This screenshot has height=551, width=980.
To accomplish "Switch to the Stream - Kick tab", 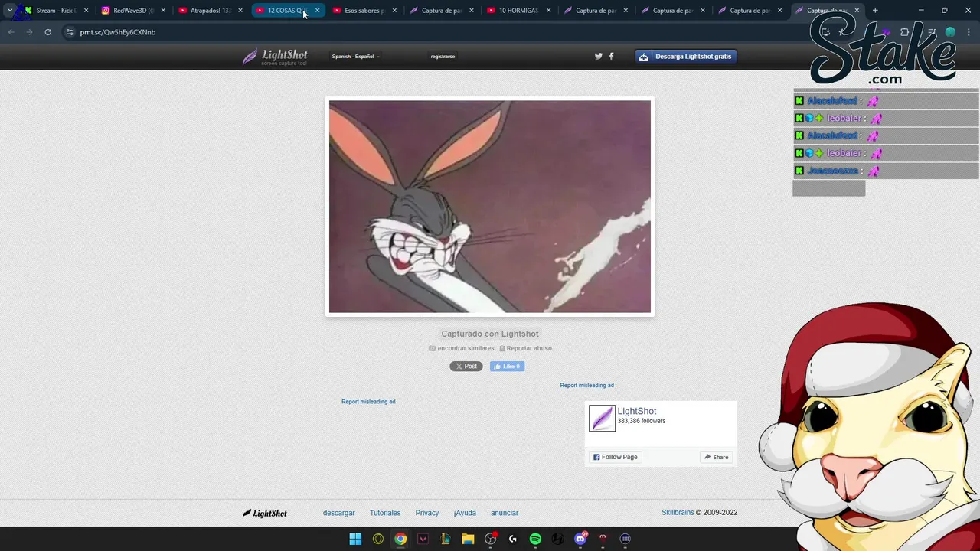I will pyautogui.click(x=57, y=11).
